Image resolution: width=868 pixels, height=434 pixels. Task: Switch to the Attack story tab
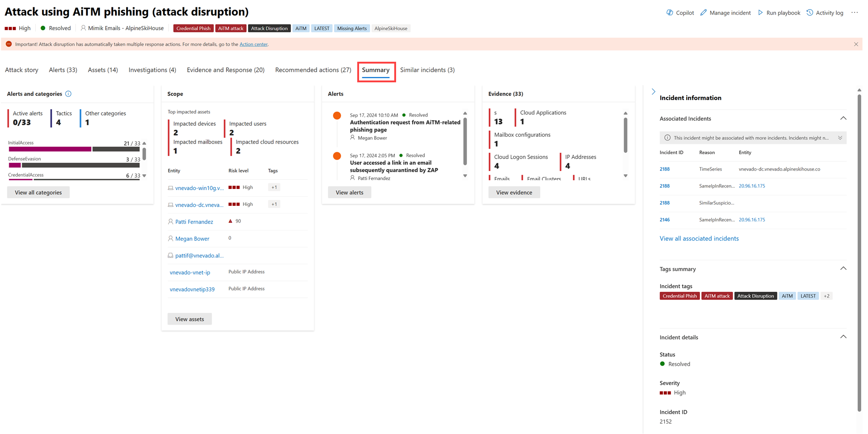tap(21, 70)
